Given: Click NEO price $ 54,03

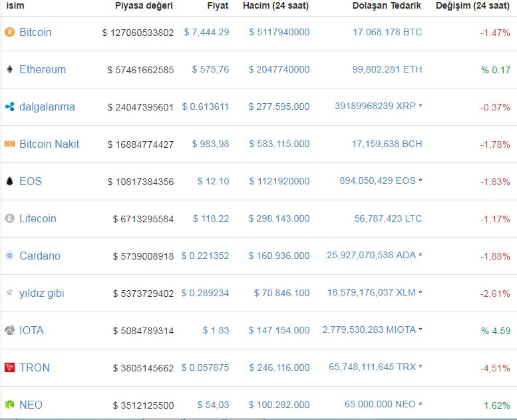Looking at the screenshot, I should pos(213,405).
